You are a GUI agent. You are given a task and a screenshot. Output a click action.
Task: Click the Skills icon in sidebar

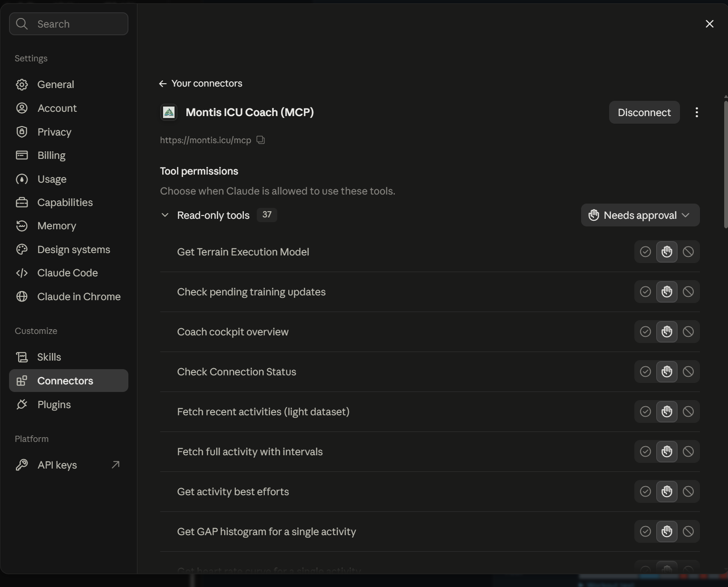[22, 357]
